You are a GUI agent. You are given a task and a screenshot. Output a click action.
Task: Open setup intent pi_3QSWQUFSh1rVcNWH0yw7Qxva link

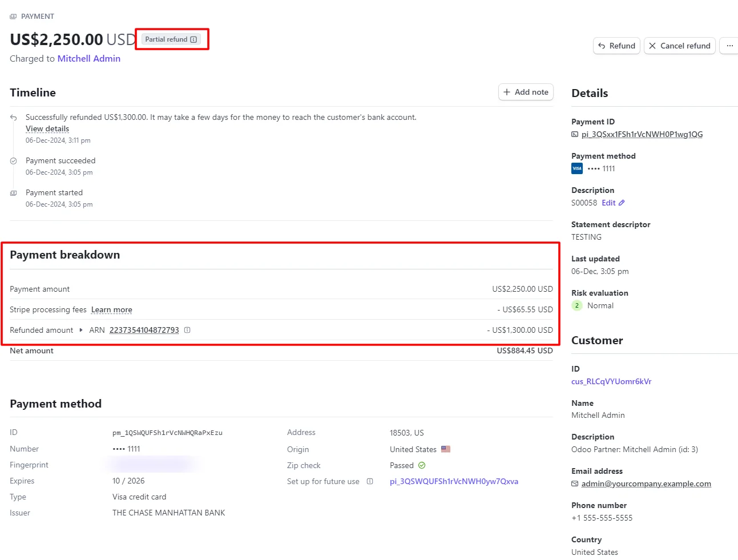point(454,481)
